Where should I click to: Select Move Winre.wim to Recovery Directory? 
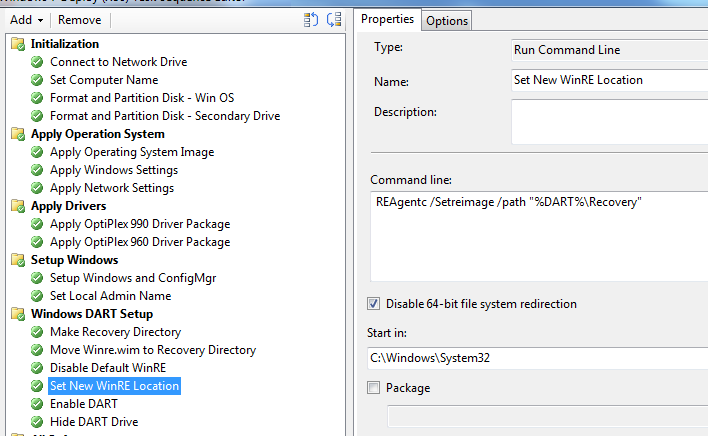point(153,350)
